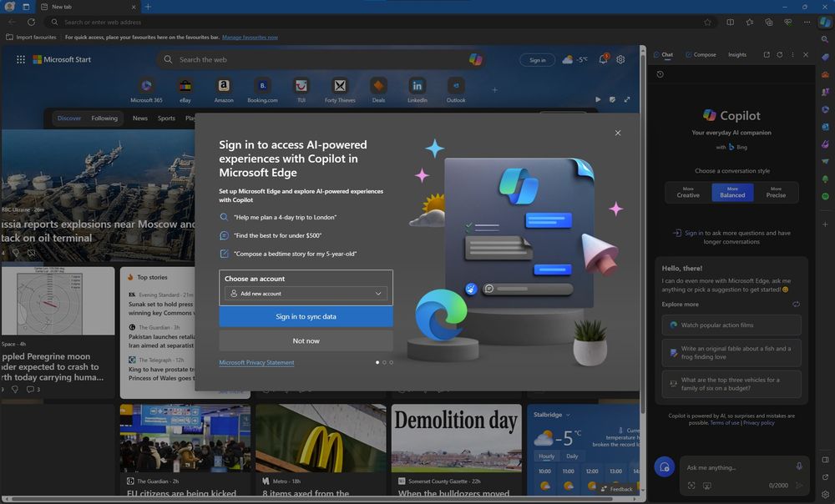Focus the Ask me anything Copilot input

point(737,467)
